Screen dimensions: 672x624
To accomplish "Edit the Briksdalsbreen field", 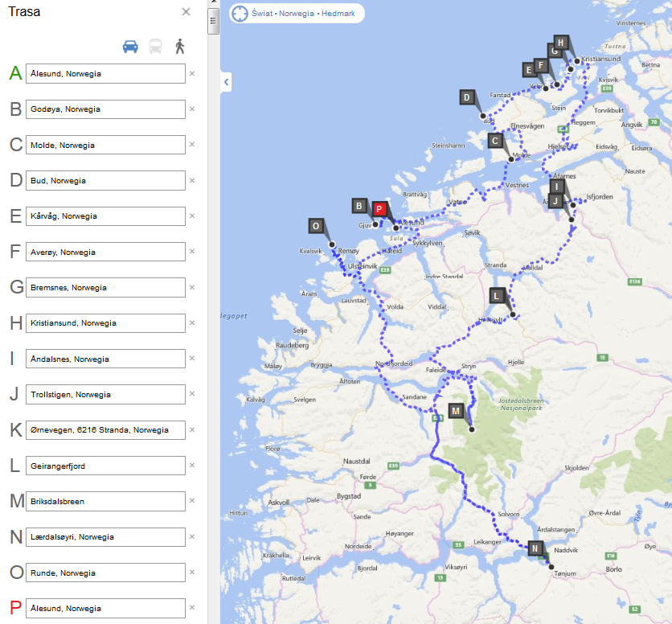I will (105, 501).
